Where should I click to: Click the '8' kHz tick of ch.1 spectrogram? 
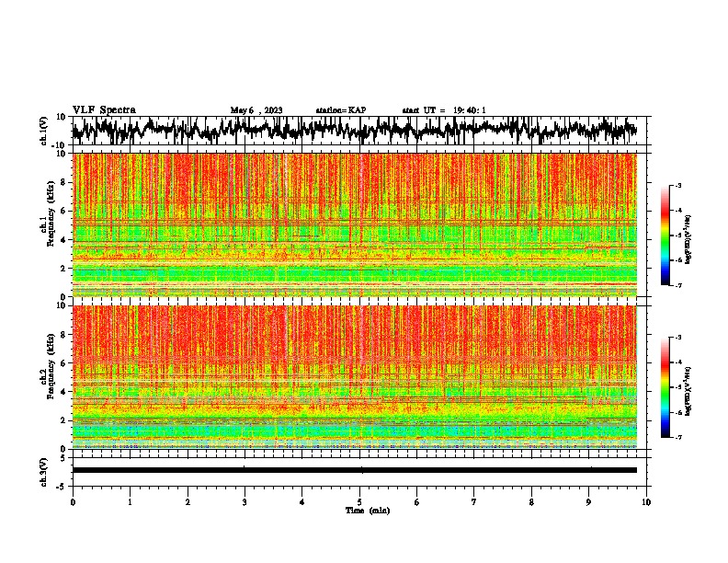pyautogui.click(x=64, y=182)
